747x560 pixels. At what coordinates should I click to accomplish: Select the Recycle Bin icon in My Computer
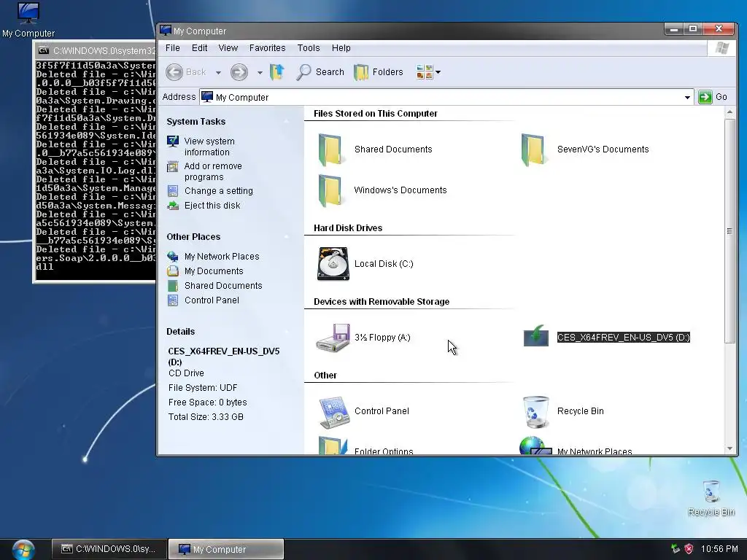click(x=536, y=412)
